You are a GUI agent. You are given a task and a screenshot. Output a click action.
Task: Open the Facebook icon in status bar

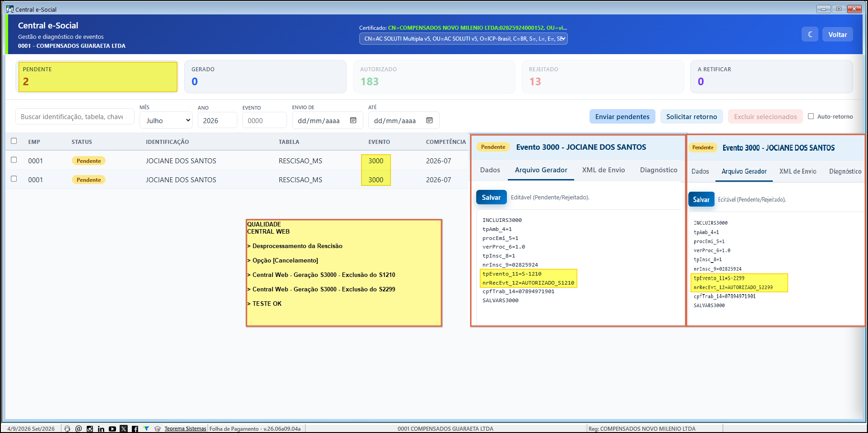(135, 428)
